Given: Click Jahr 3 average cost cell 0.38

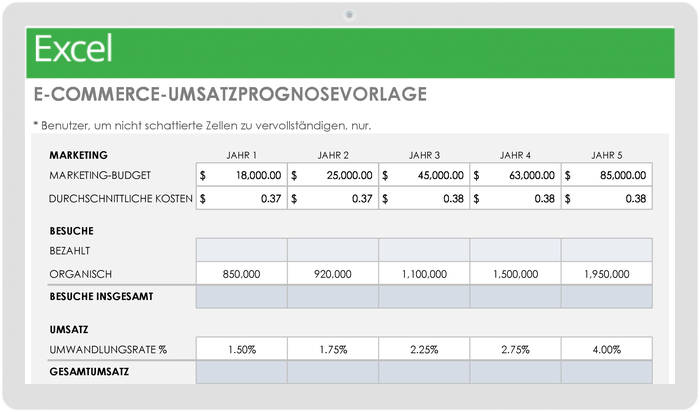Looking at the screenshot, I should pos(424,198).
